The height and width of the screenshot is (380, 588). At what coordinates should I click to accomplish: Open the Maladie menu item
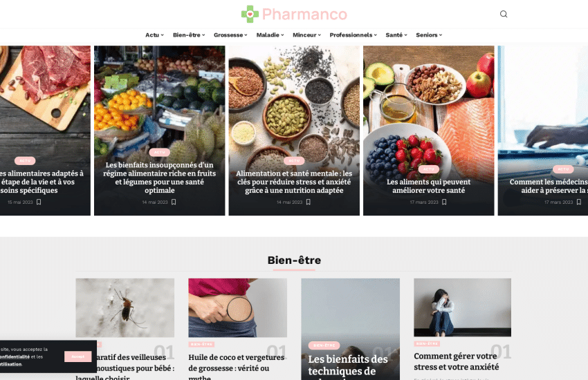(x=270, y=35)
